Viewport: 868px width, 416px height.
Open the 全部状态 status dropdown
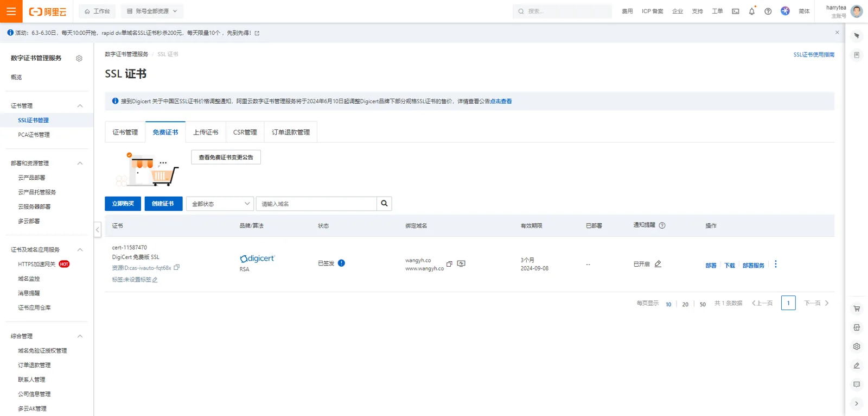[220, 204]
